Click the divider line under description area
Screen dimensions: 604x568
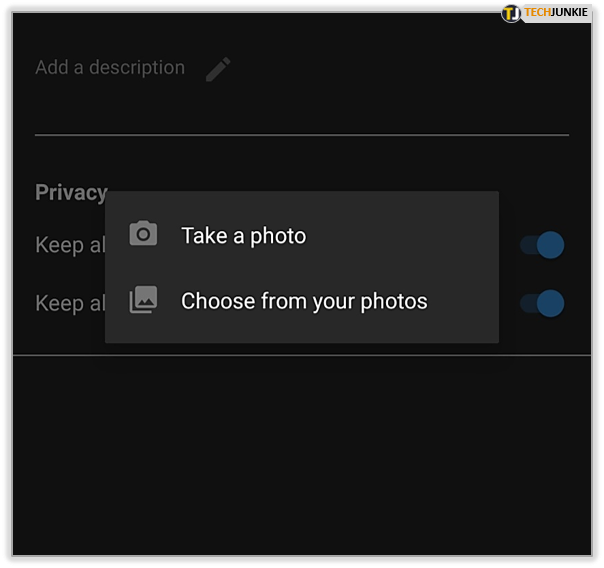(302, 135)
